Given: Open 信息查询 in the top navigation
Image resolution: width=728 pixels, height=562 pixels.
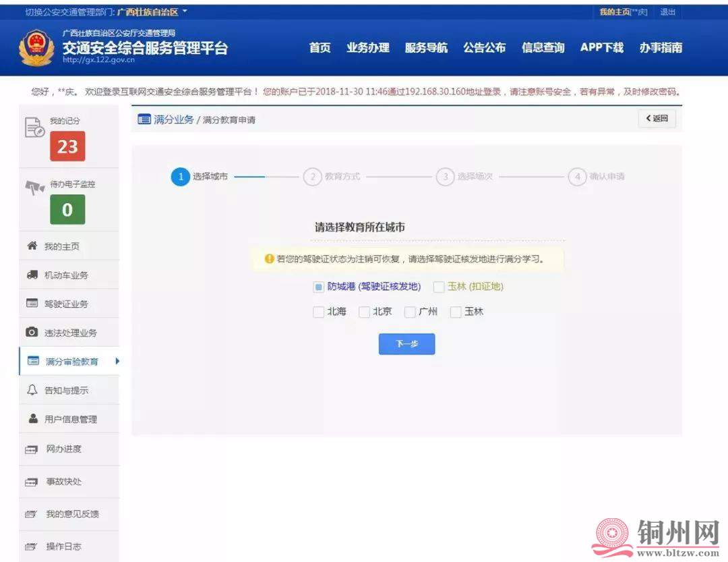Looking at the screenshot, I should 543,47.
